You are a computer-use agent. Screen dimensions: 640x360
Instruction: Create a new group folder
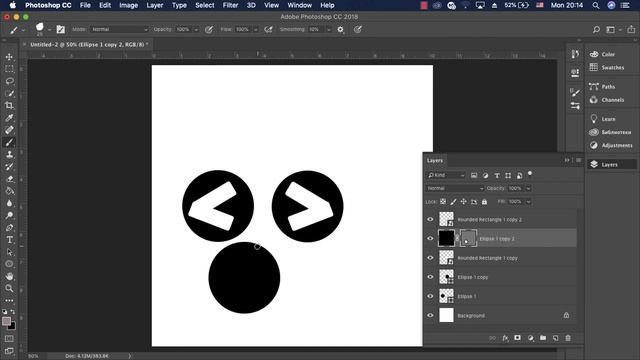click(543, 338)
